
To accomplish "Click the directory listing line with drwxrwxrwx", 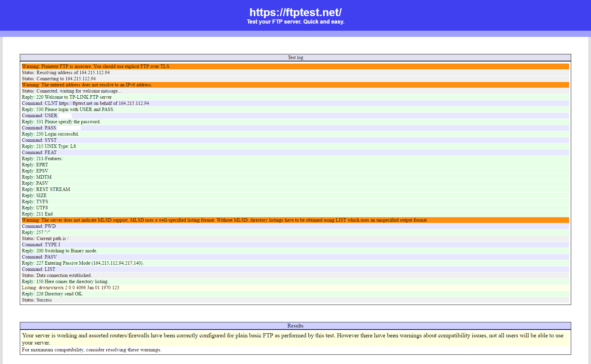I will (70, 288).
